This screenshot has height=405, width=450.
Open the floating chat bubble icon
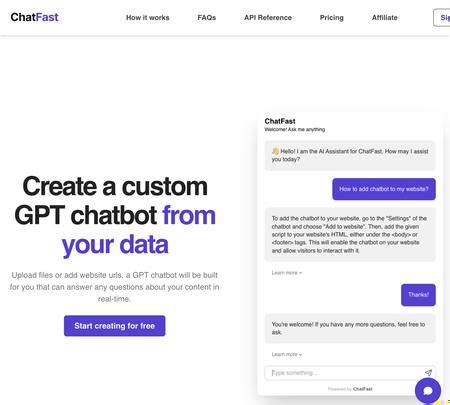pos(428,391)
